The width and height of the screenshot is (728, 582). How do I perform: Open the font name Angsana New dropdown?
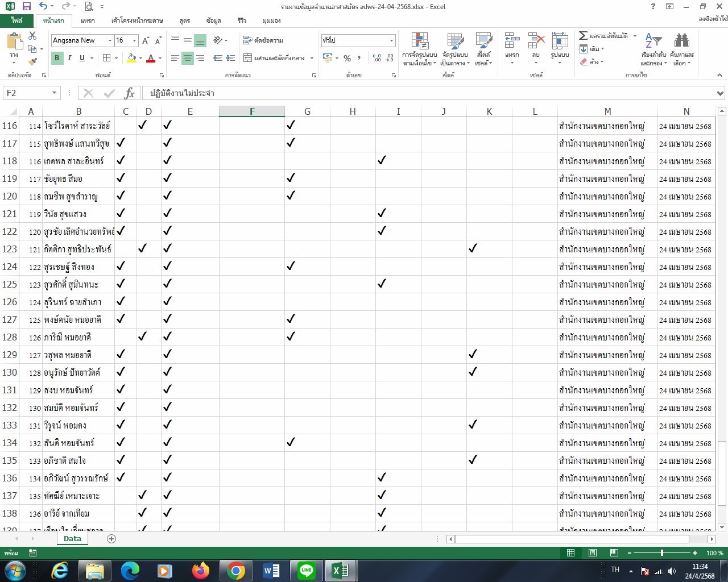click(110, 40)
